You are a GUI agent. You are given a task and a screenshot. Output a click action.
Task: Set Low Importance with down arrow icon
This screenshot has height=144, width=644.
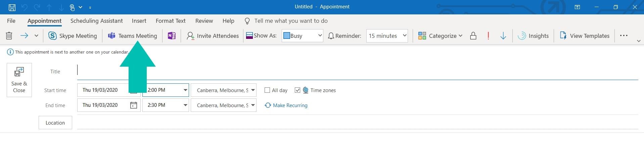[x=503, y=35]
